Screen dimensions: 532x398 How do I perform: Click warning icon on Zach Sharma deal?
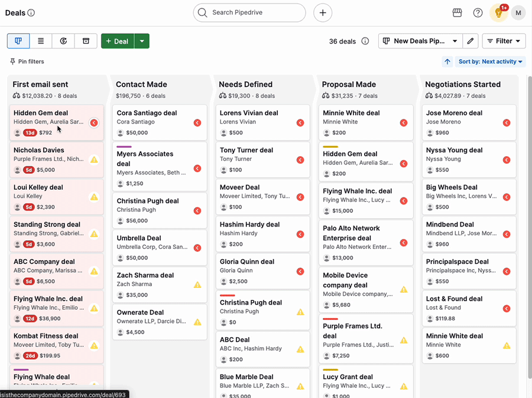pos(197,285)
